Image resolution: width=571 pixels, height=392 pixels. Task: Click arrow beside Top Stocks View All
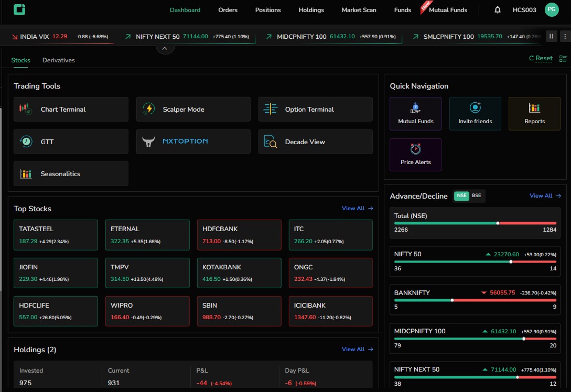tap(371, 208)
